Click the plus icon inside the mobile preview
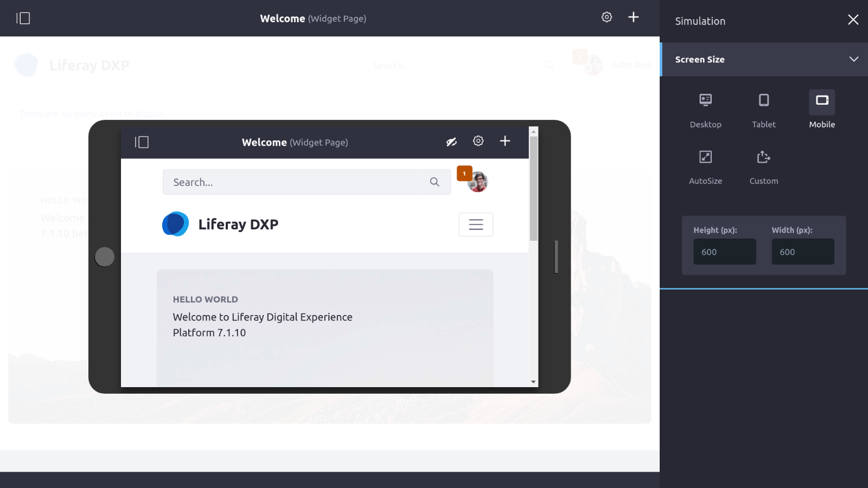Screen dimensions: 868x488 [505, 141]
